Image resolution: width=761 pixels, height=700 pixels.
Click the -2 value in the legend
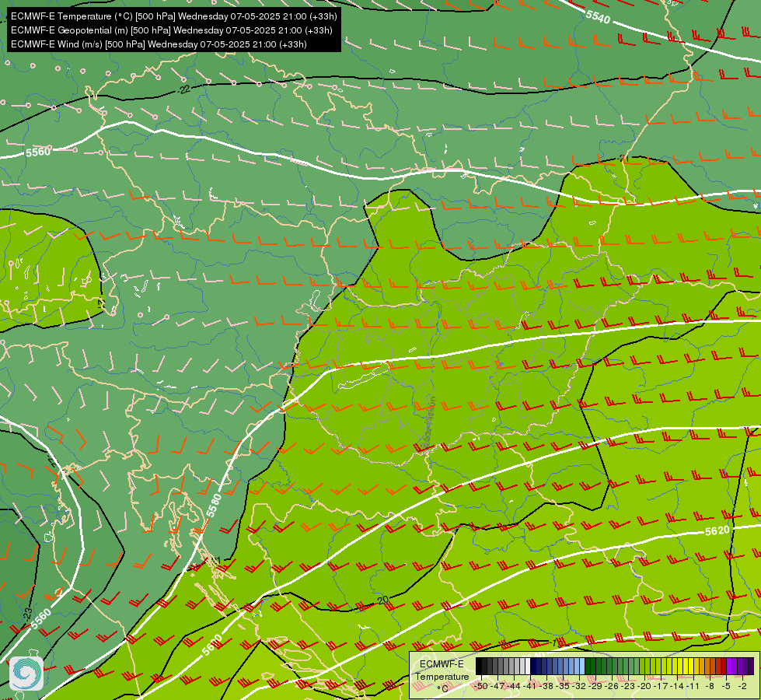point(742,686)
